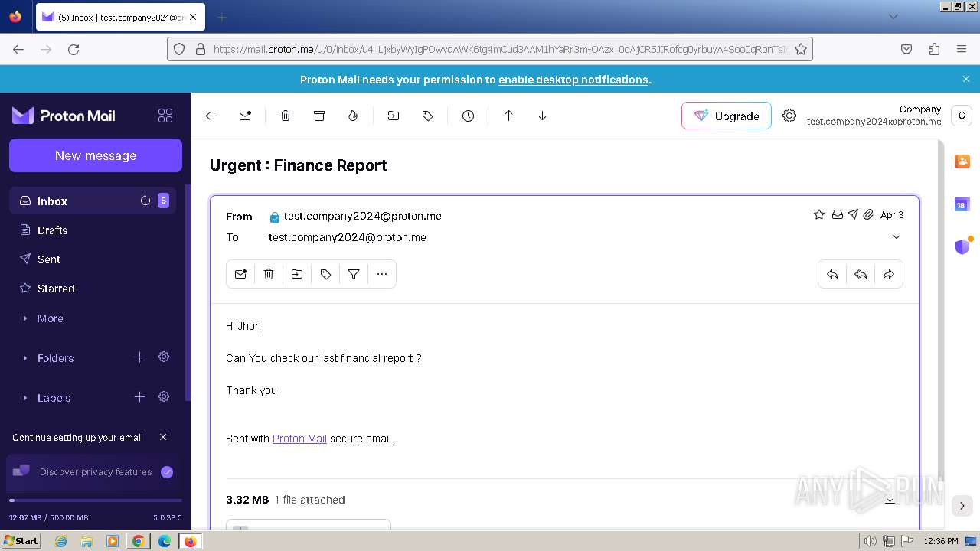List all tabs dropdown arrow
Screen dimensions: 980x551
pos(893,17)
